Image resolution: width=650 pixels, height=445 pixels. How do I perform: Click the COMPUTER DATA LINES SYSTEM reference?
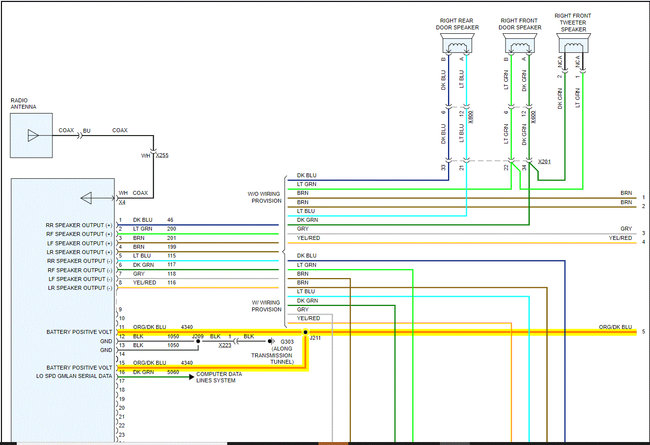[219, 377]
